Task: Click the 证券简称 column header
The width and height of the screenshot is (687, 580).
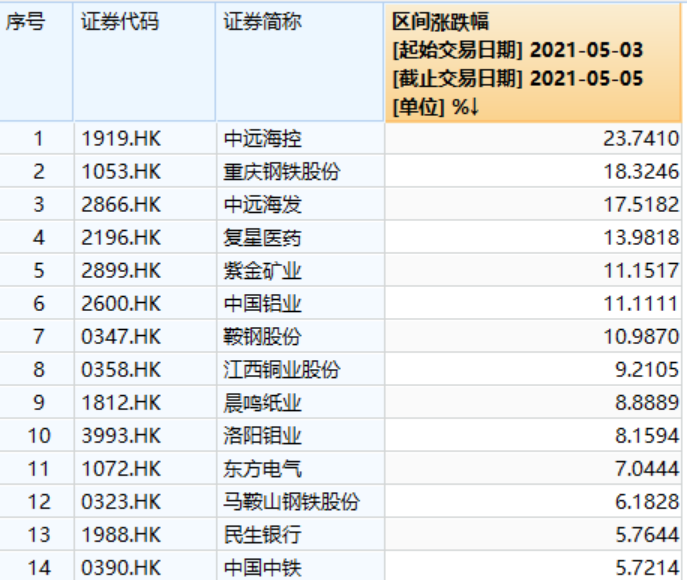Action: pos(300,62)
